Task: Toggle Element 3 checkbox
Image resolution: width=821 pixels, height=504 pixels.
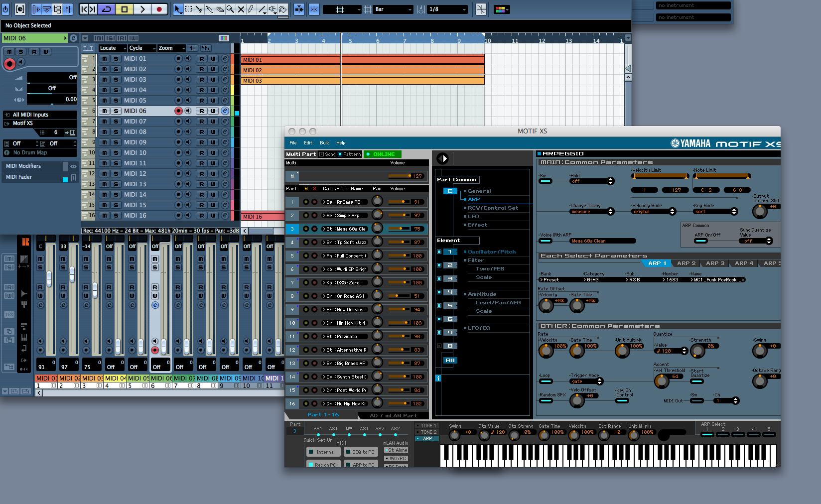Action: 439,279
